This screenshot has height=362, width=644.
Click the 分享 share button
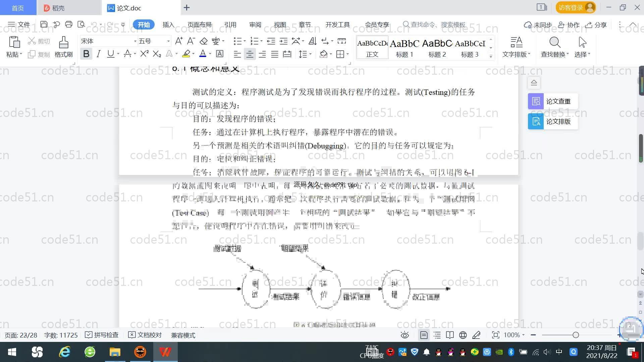point(596,25)
